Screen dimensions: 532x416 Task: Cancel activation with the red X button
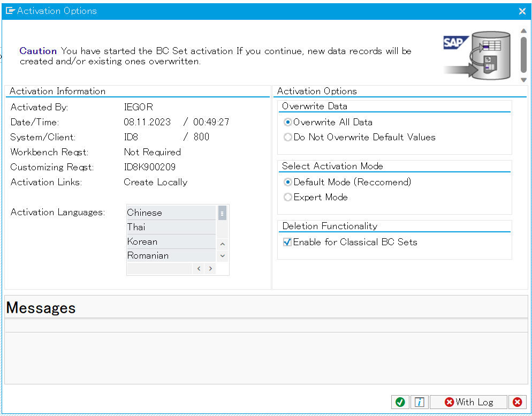(516, 402)
